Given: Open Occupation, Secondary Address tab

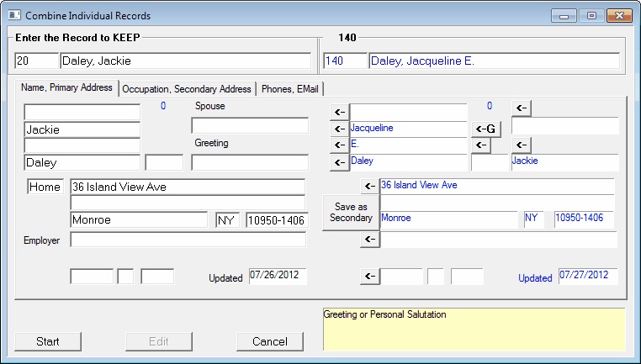Looking at the screenshot, I should [x=187, y=89].
